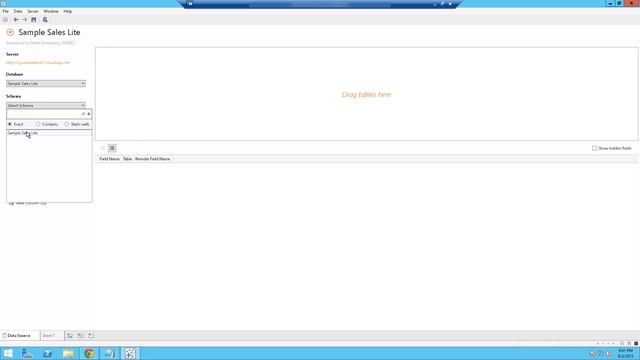Enable Show hidden fields checkbox
This screenshot has width=640, height=360.
[x=594, y=148]
